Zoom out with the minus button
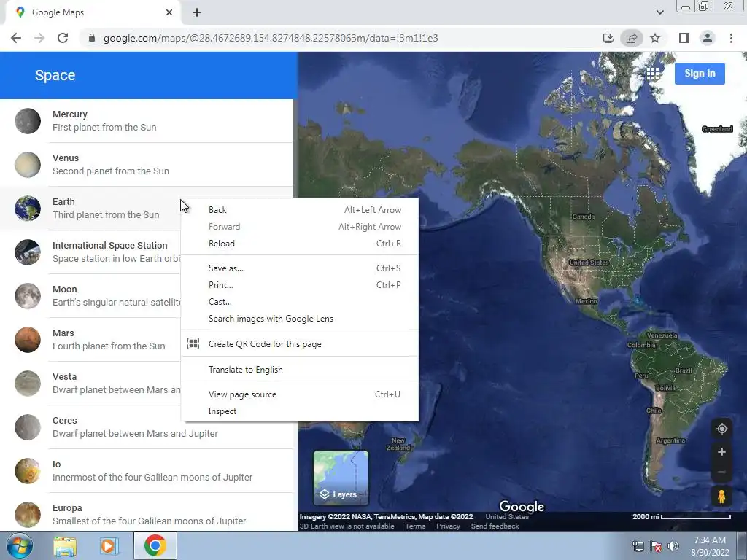Screen dimensions: 747x560 coord(721,472)
